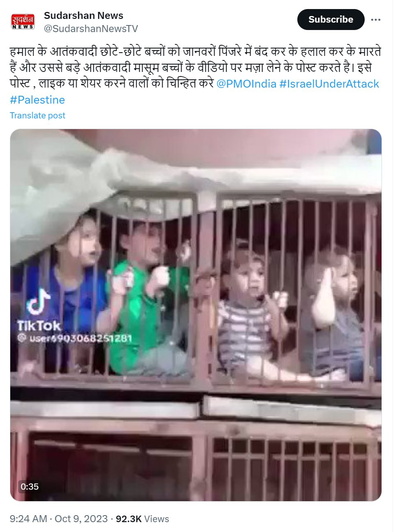The image size is (400, 532).
Task: Click Translate post
Action: [37, 116]
